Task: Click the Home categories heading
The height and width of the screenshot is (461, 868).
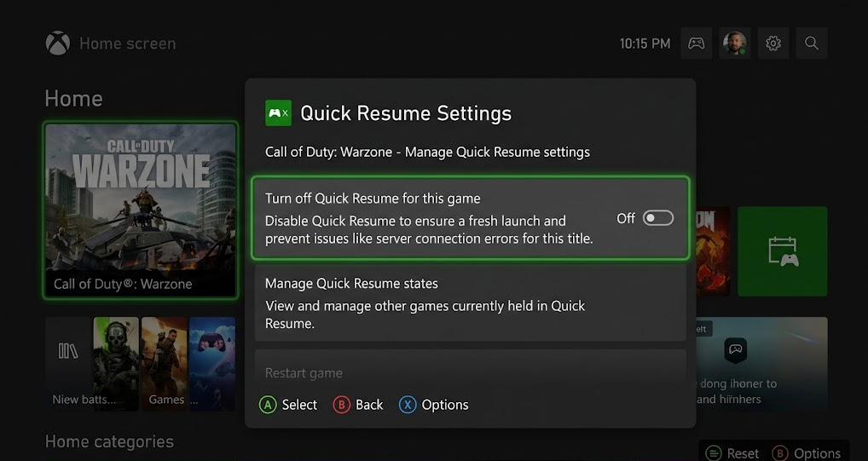Action: 110,441
